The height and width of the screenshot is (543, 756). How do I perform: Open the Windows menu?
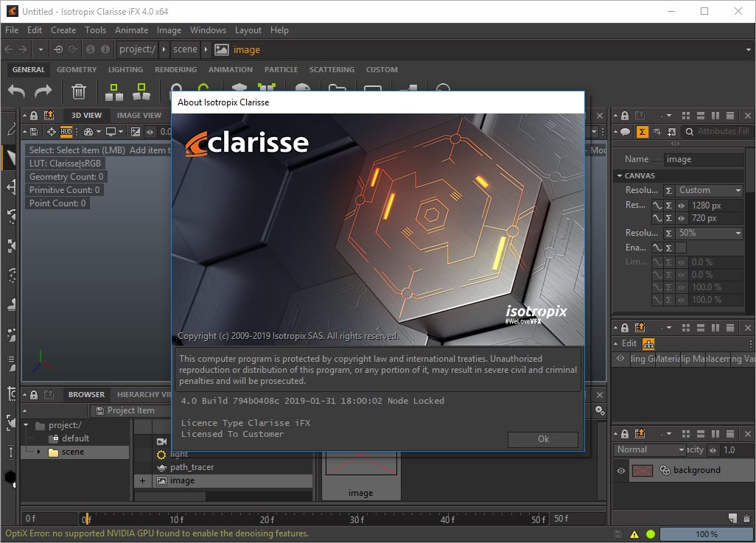tap(208, 30)
